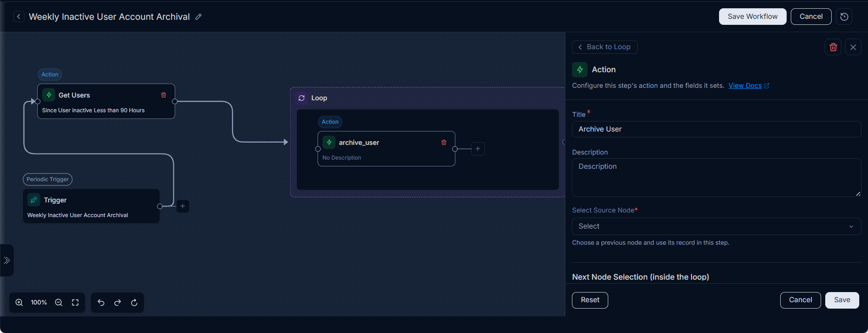Redo the last canvas change

pyautogui.click(x=118, y=303)
